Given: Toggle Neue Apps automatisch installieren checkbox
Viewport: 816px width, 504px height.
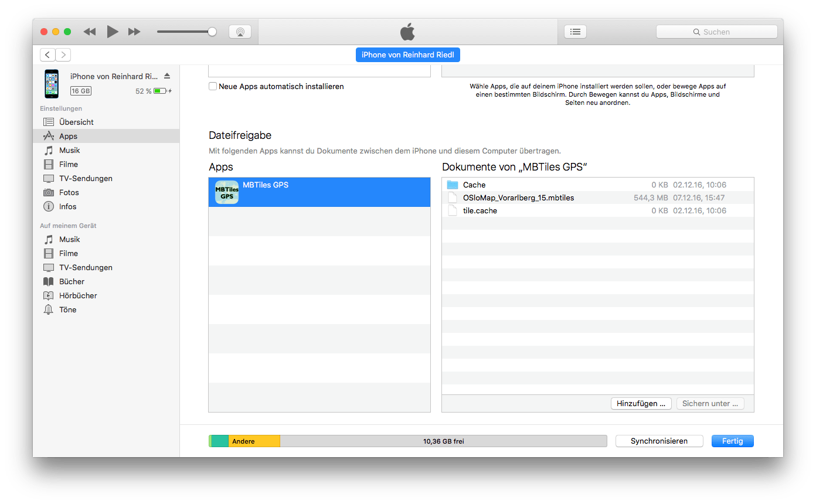Looking at the screenshot, I should click(213, 86).
